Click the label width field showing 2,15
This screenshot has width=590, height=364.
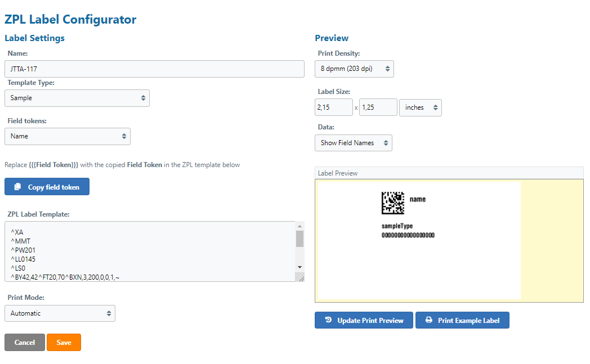(333, 107)
